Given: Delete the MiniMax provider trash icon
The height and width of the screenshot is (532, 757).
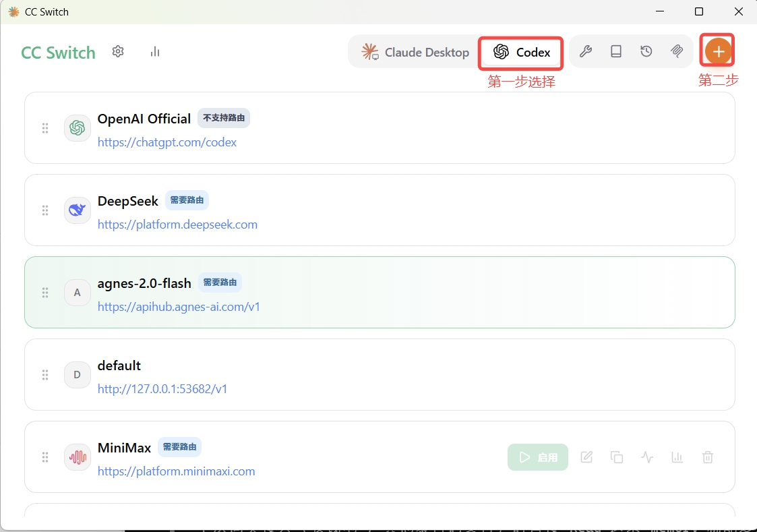Looking at the screenshot, I should coord(708,456).
